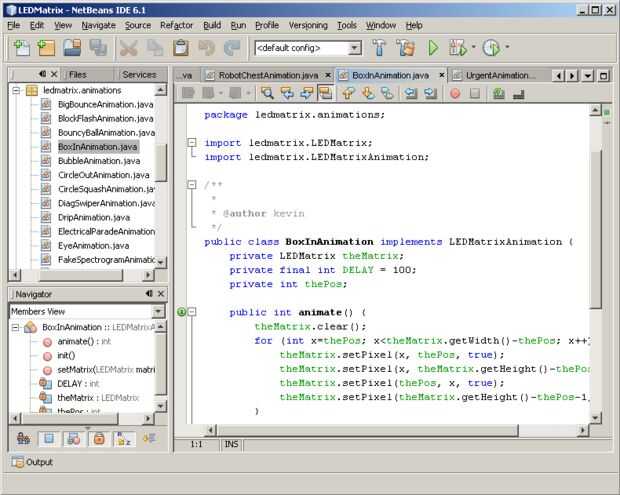Click the Build Main Project hammer icon

[x=379, y=48]
